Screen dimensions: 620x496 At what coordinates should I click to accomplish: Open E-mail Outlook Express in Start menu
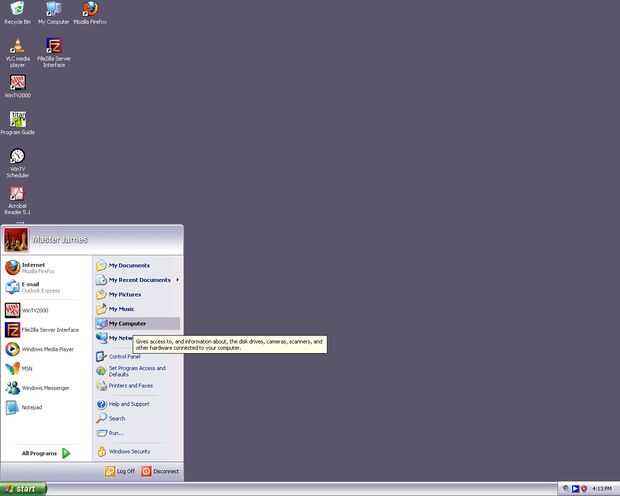click(x=46, y=287)
